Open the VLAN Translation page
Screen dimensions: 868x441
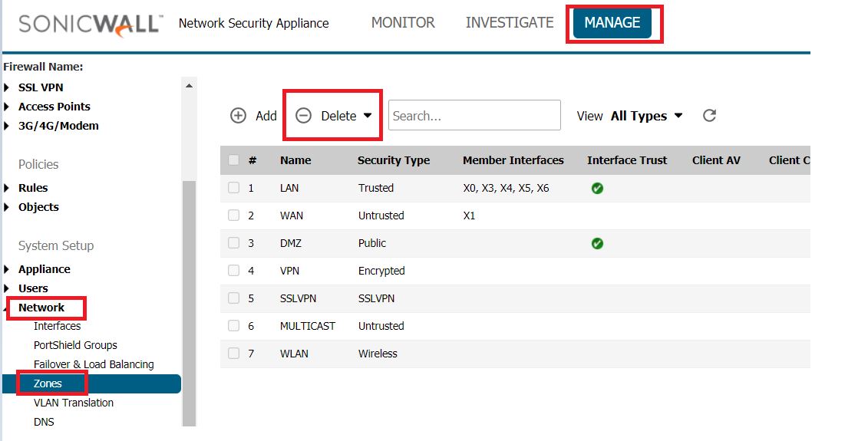[74, 403]
